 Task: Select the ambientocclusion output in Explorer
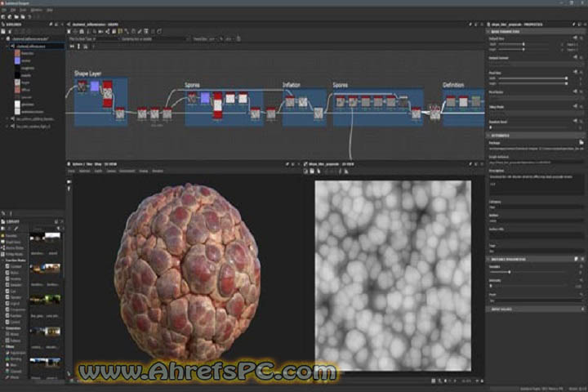(x=29, y=112)
